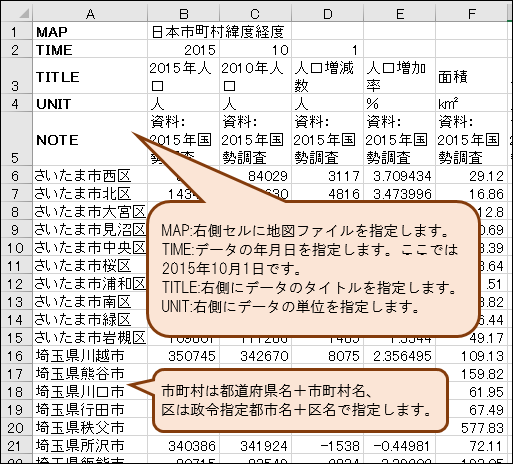This screenshot has width=513, height=464.
Task: Click the さいたま市桜区 cell
Action: [90, 265]
